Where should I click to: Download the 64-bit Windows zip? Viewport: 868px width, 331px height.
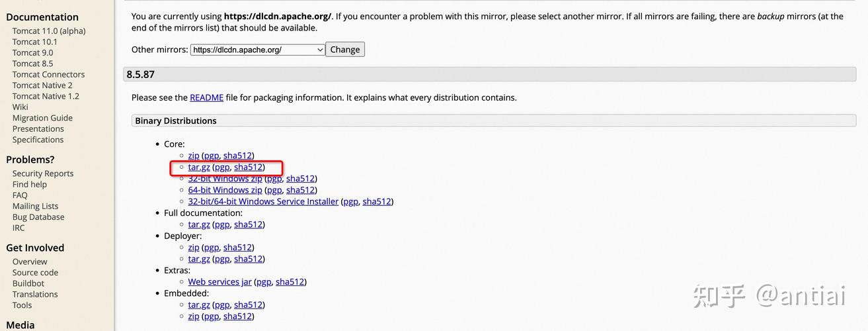tap(225, 190)
